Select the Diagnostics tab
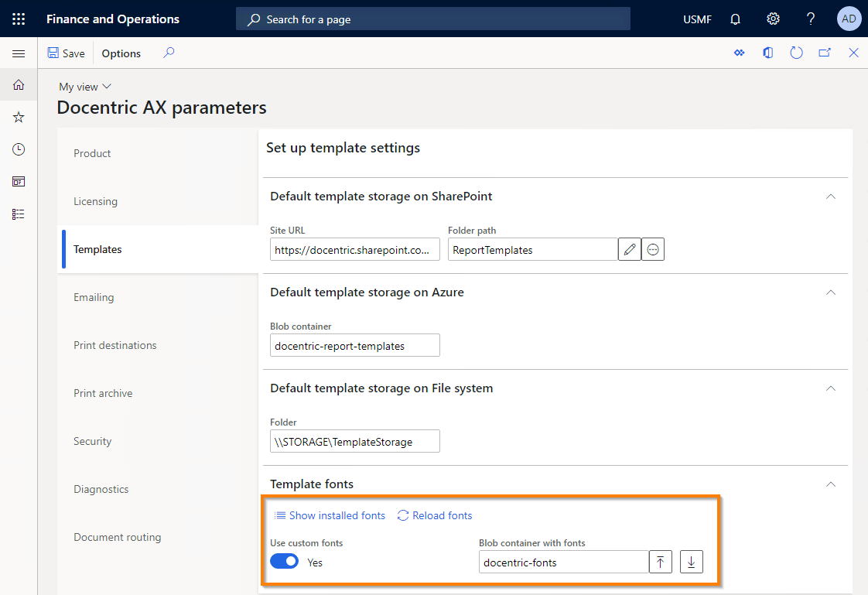 tap(158, 489)
